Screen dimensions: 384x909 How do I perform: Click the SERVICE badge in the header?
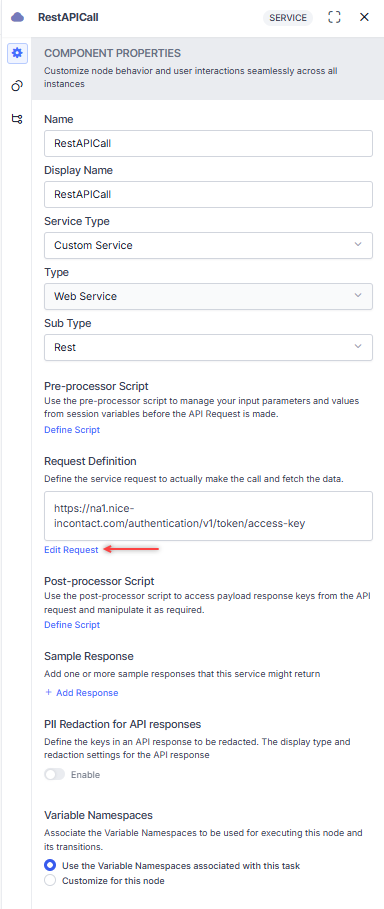(x=288, y=18)
